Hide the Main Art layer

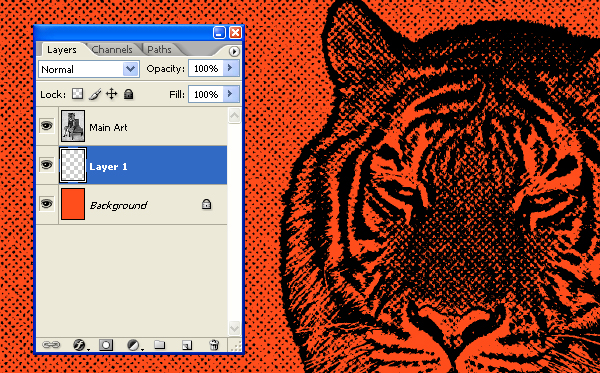click(47, 125)
